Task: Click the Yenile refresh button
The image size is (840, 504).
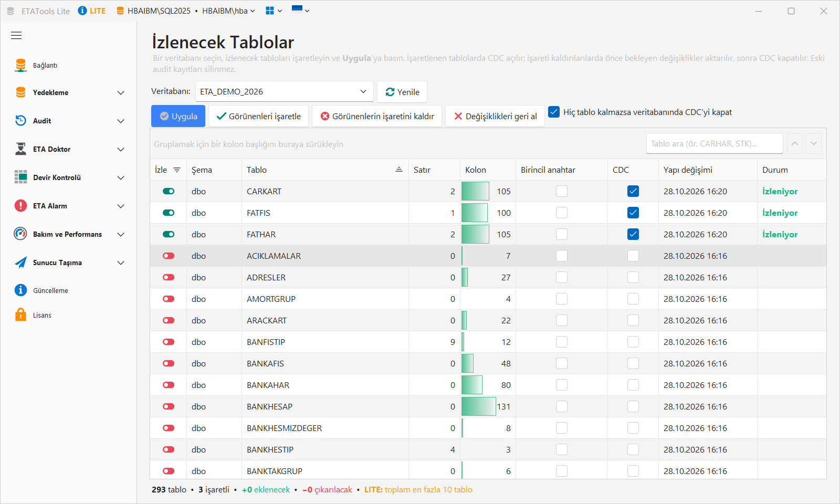Action: coord(402,92)
